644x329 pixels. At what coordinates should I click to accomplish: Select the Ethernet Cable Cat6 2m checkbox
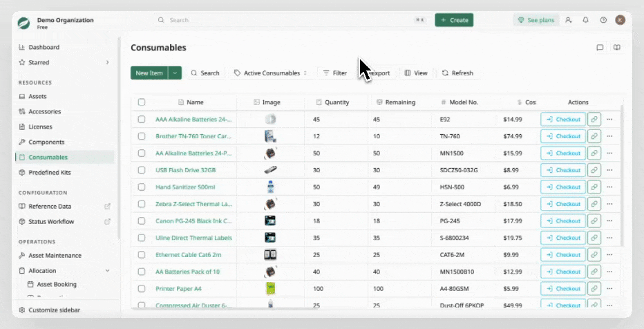tap(142, 254)
